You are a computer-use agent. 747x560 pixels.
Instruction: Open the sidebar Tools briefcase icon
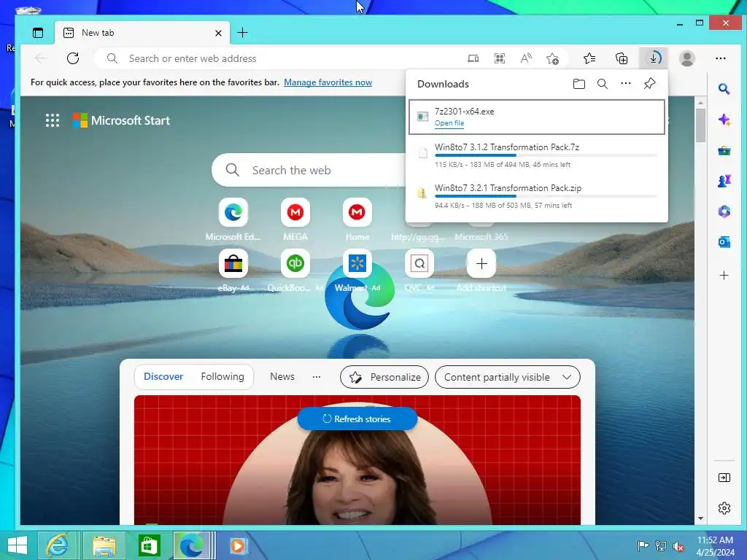tap(724, 151)
